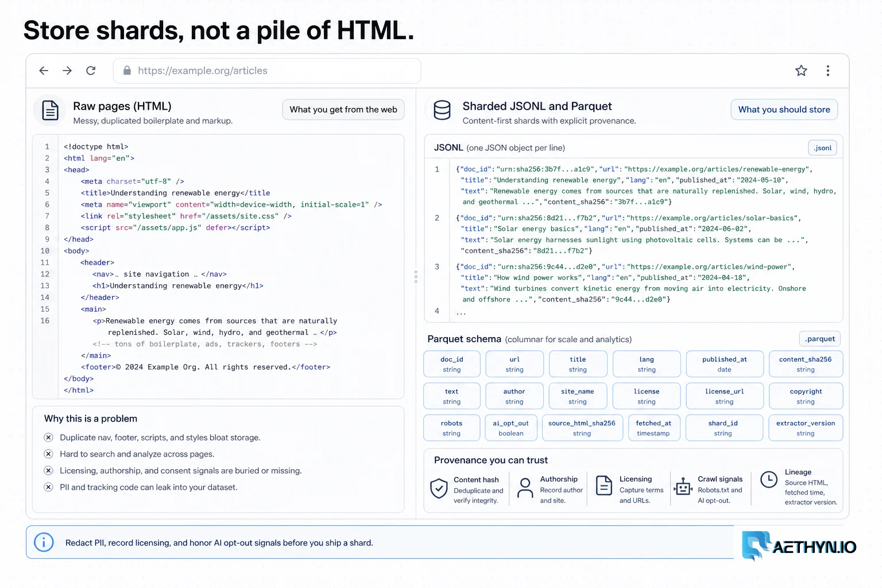This screenshot has height=588, width=882.
Task: Click the '<!doctype html>' code line
Action: click(96, 146)
